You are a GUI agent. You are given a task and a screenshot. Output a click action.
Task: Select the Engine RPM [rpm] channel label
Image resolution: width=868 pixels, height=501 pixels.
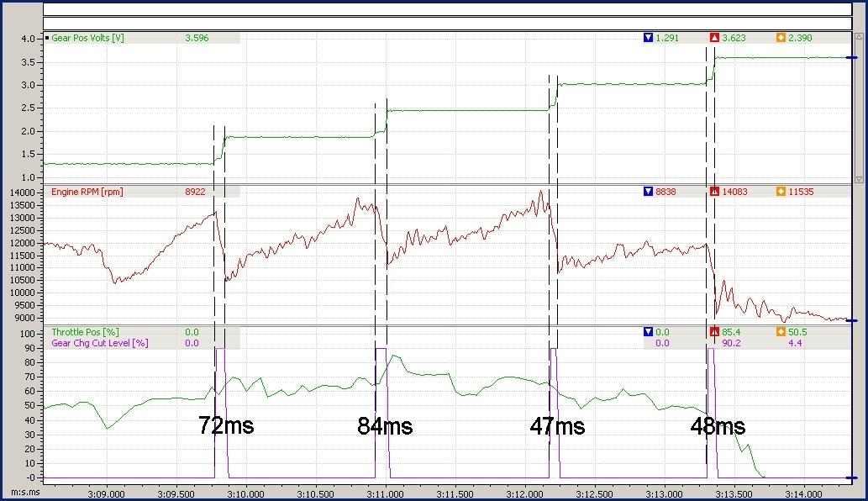click(x=87, y=192)
